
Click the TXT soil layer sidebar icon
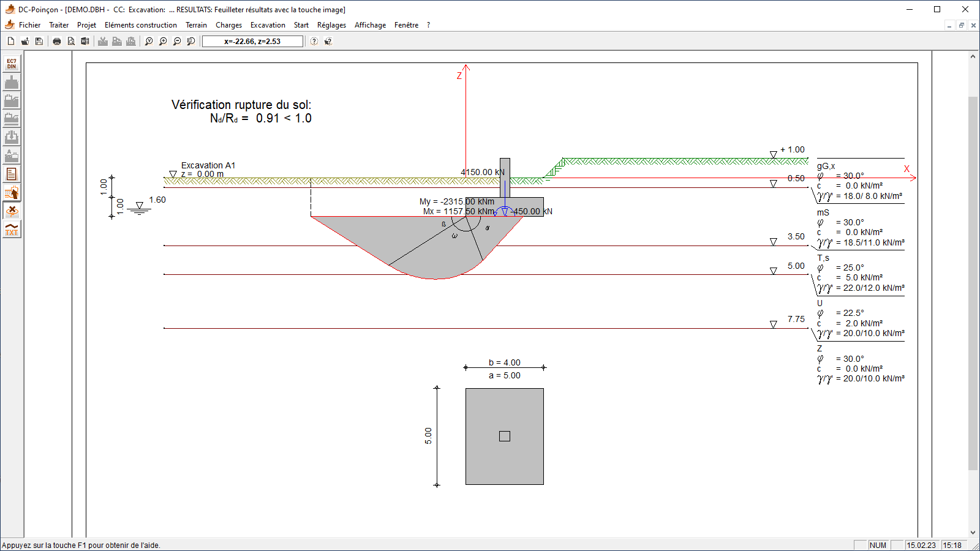[x=12, y=230]
